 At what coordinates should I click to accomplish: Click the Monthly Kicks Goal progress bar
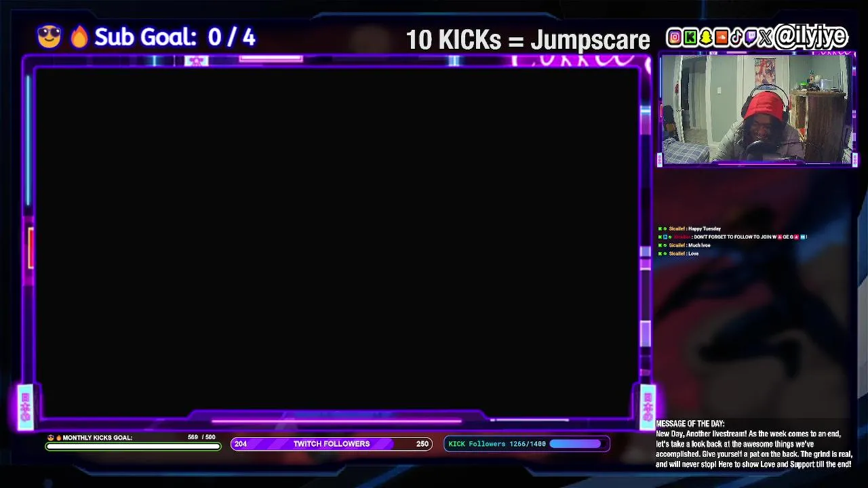(x=133, y=446)
